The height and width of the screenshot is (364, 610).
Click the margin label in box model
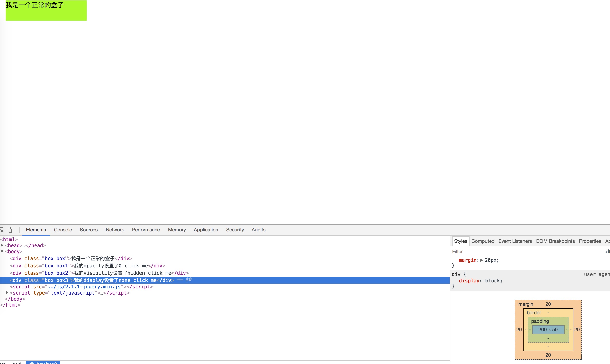[x=526, y=304]
